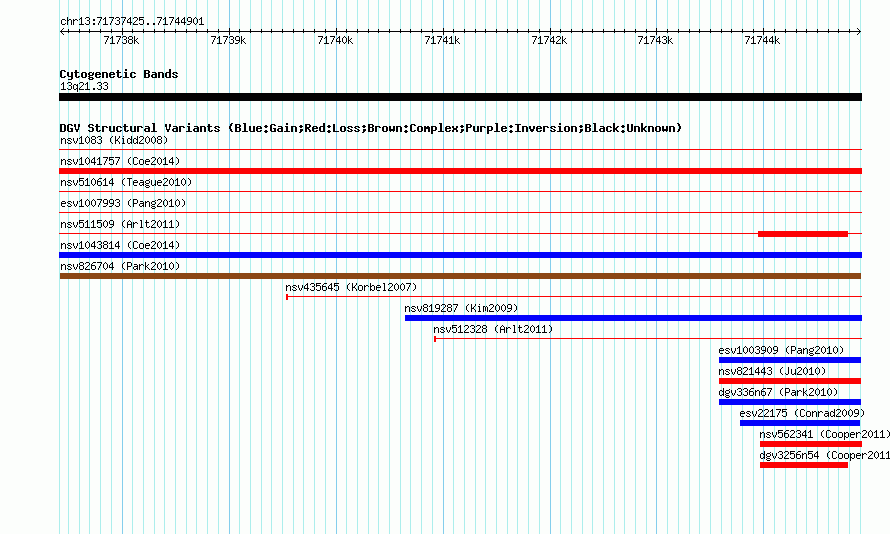Open dgv3256n54 (Cooper2011) label
890x534 pixels.
[825, 455]
